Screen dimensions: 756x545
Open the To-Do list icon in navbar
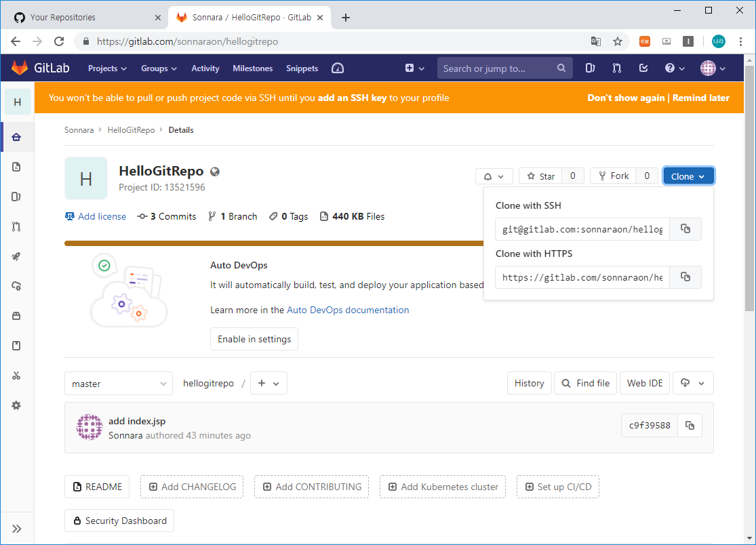point(643,68)
